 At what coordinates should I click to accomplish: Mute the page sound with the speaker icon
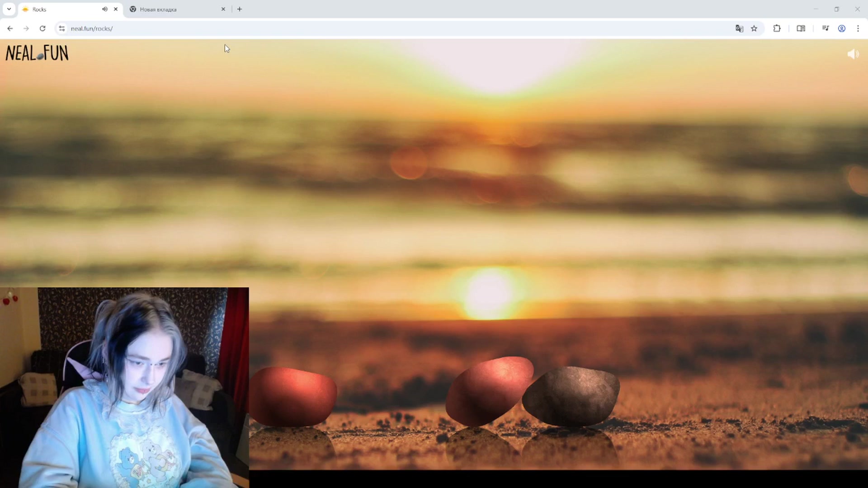point(853,54)
